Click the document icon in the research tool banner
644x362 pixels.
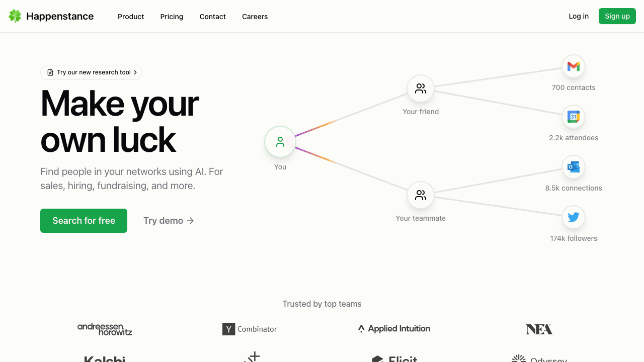coord(50,72)
